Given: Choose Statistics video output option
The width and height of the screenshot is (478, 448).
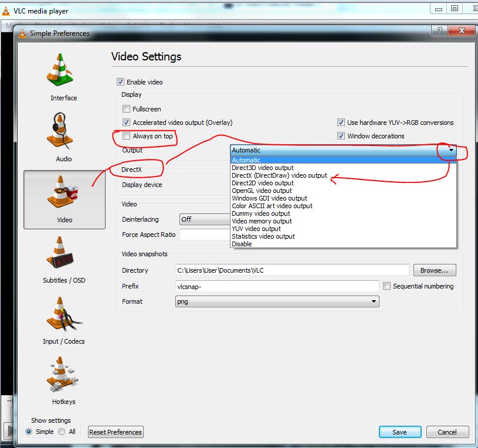Looking at the screenshot, I should 343,236.
